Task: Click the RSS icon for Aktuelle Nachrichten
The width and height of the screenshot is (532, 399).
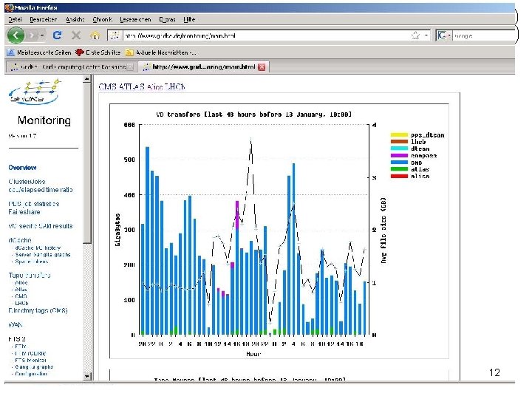Action: tap(129, 52)
